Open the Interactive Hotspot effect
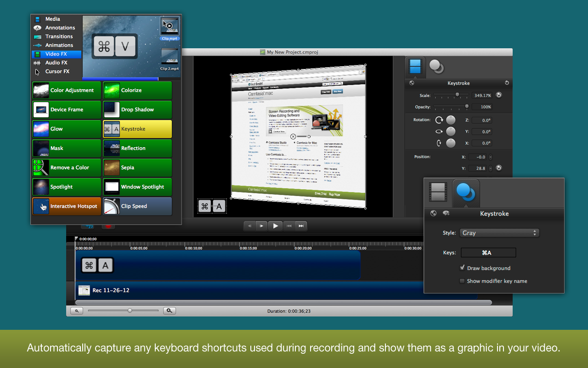This screenshot has width=588, height=368. click(67, 207)
